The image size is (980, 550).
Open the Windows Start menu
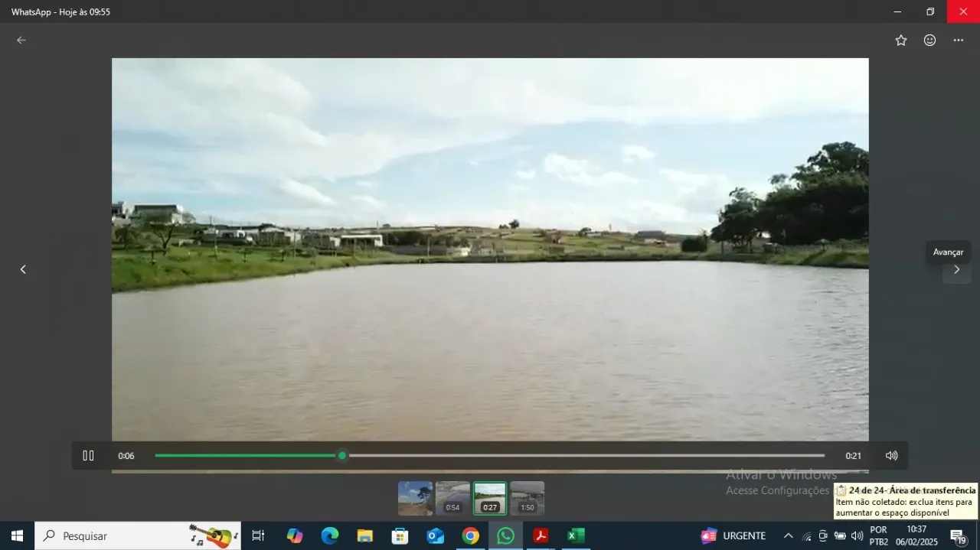(17, 535)
